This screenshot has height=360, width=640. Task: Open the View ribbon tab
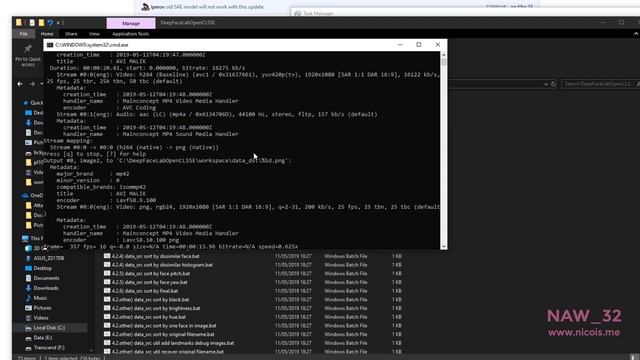pyautogui.click(x=94, y=34)
